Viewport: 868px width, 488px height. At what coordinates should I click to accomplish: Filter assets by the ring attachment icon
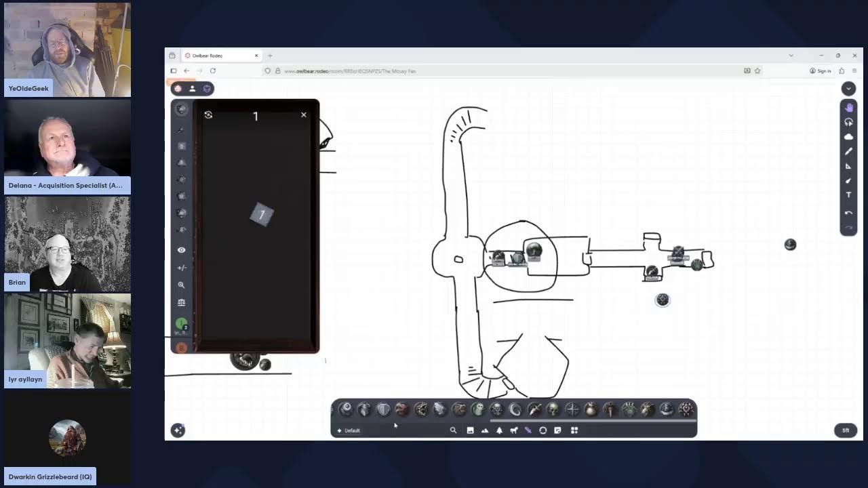542,430
